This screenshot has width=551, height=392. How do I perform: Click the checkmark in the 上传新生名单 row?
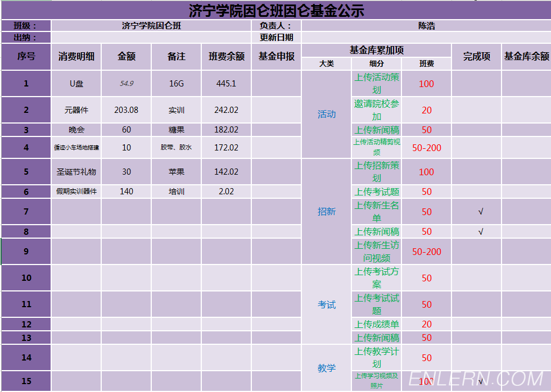pos(481,212)
